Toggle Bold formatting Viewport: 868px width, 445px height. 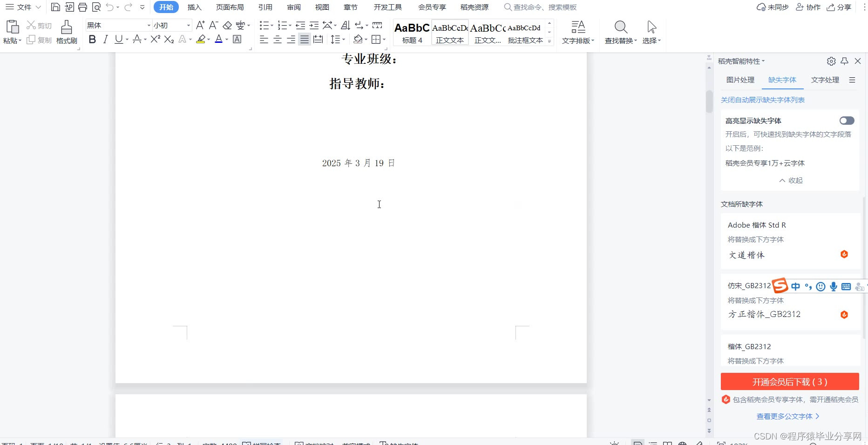pos(92,40)
